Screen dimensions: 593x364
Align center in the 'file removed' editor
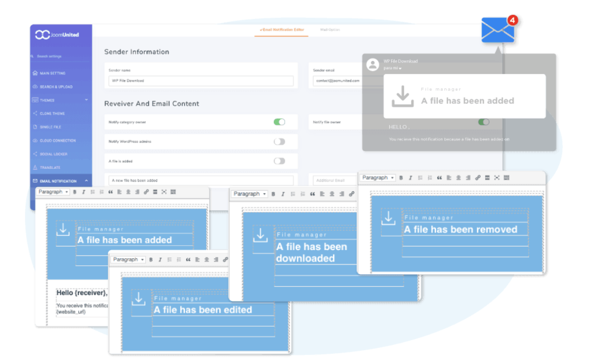tap(458, 178)
